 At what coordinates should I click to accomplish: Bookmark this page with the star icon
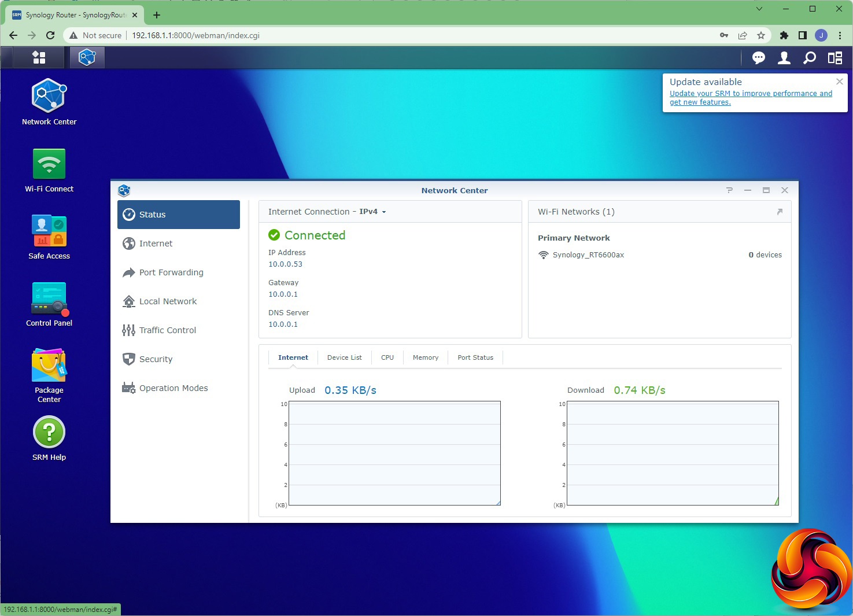click(x=761, y=35)
